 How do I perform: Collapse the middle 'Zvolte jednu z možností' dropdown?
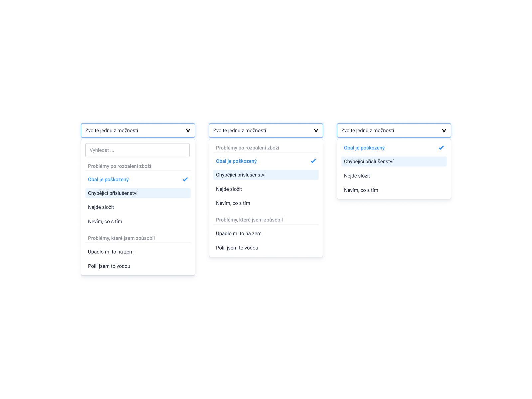pyautogui.click(x=266, y=130)
